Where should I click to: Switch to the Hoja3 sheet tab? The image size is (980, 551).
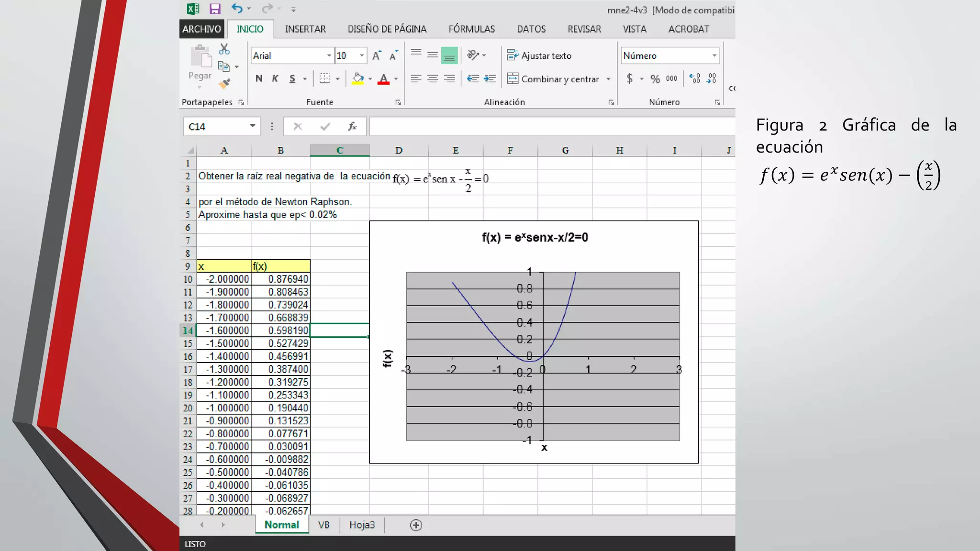pyautogui.click(x=362, y=525)
